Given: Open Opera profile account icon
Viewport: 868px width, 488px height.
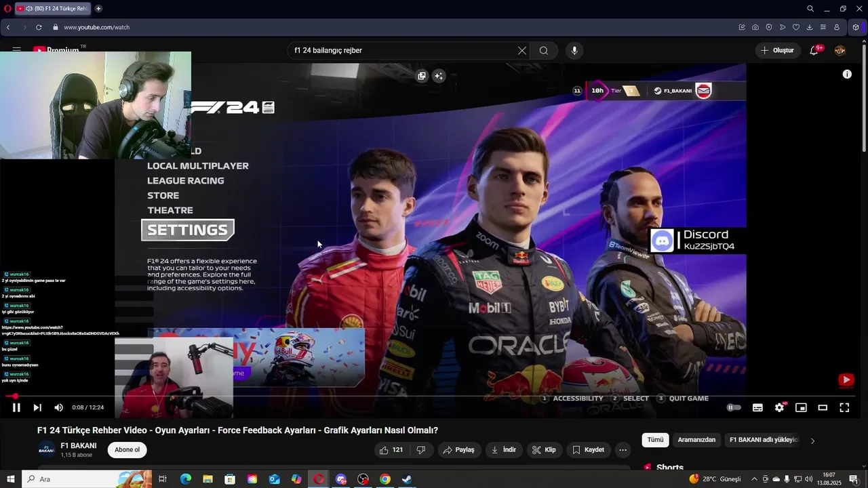Looking at the screenshot, I should (837, 27).
